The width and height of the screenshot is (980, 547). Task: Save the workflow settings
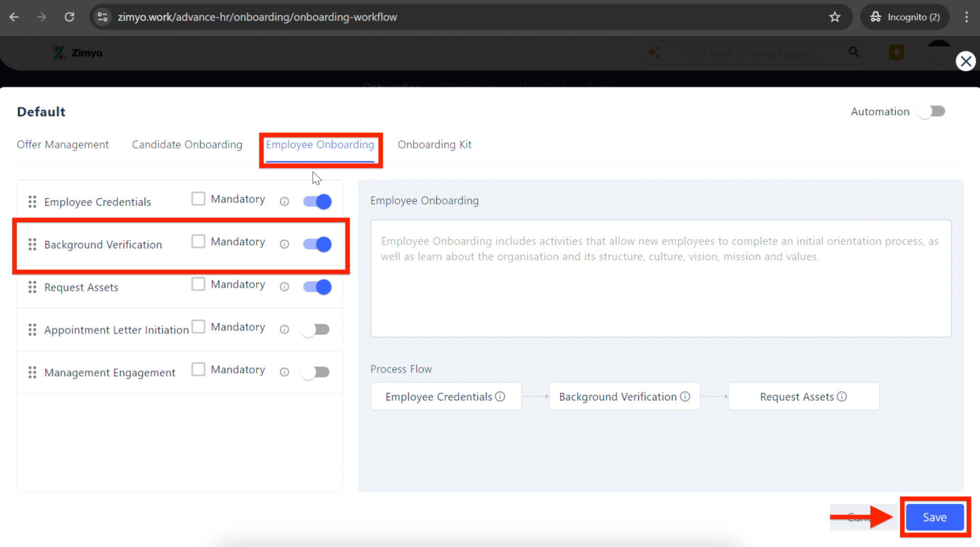934,517
